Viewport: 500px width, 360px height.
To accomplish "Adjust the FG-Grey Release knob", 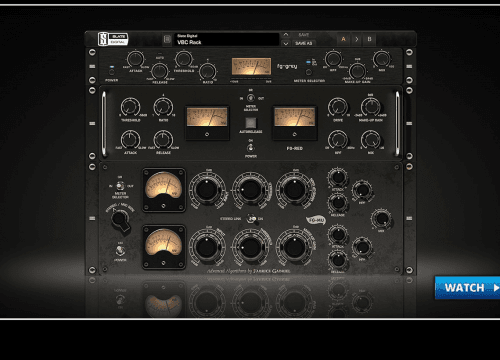I will pos(160,71).
